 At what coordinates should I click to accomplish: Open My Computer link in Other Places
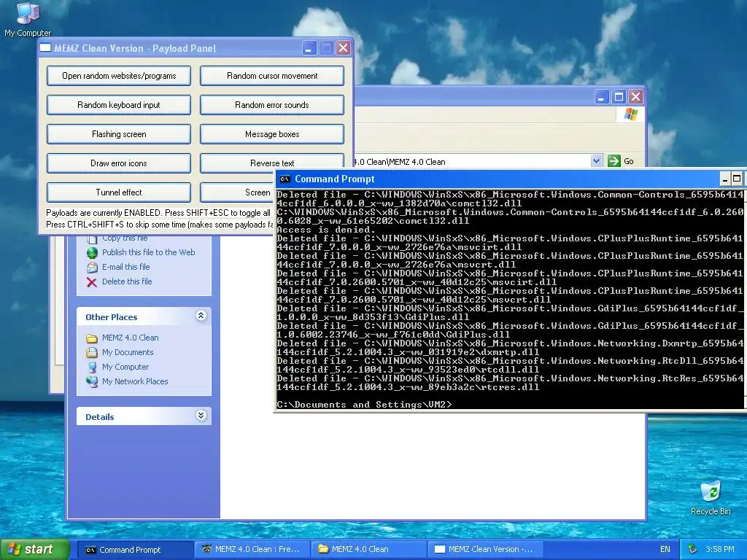click(125, 367)
